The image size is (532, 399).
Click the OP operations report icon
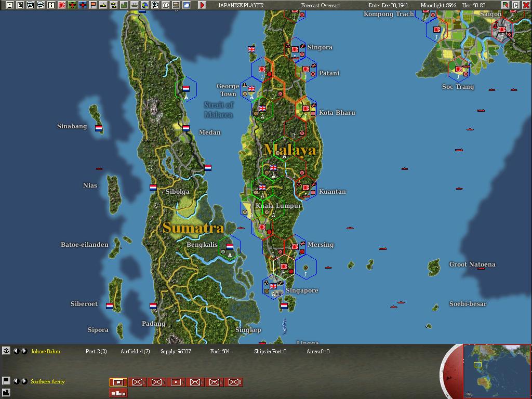166,5
